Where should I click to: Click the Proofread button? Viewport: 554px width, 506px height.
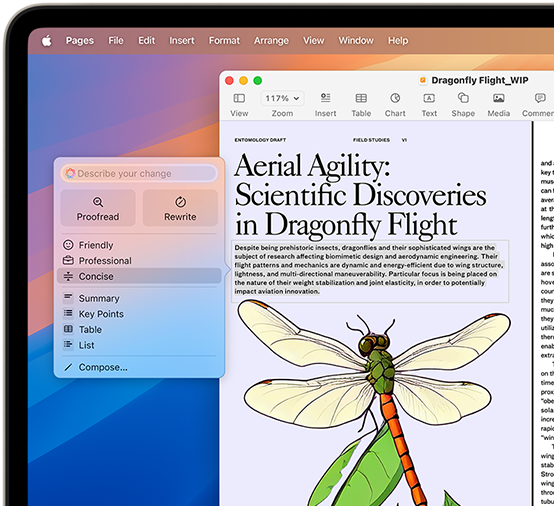[98, 208]
